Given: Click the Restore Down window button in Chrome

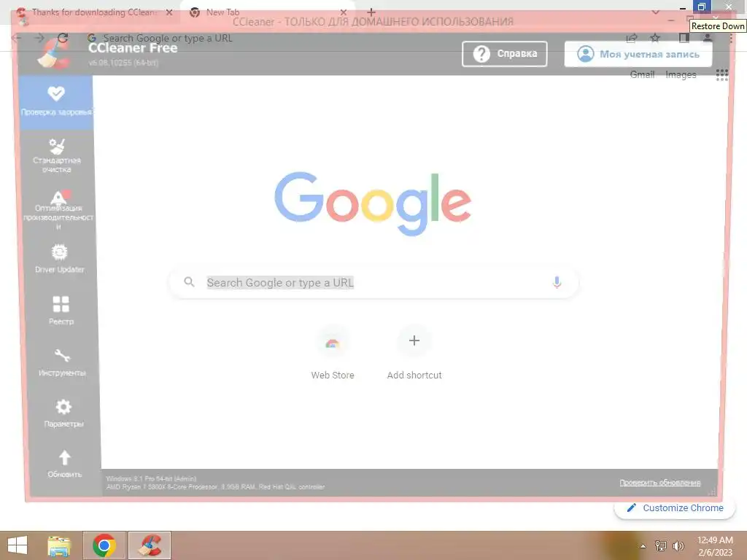Looking at the screenshot, I should pyautogui.click(x=701, y=7).
